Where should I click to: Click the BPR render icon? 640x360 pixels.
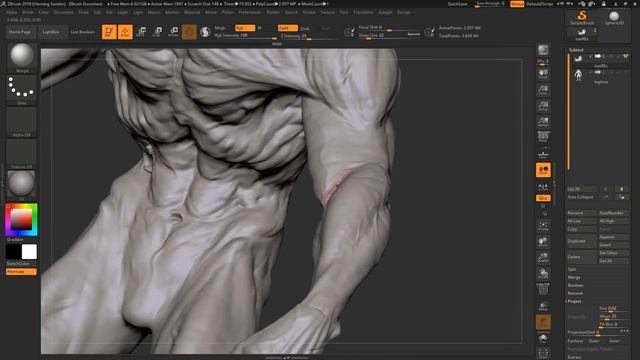[x=543, y=50]
